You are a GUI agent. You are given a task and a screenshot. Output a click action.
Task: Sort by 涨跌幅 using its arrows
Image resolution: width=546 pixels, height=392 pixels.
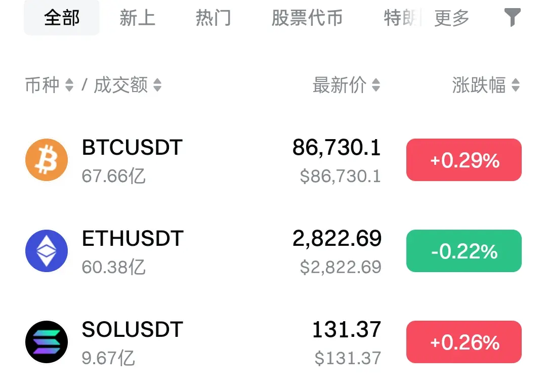(x=516, y=85)
